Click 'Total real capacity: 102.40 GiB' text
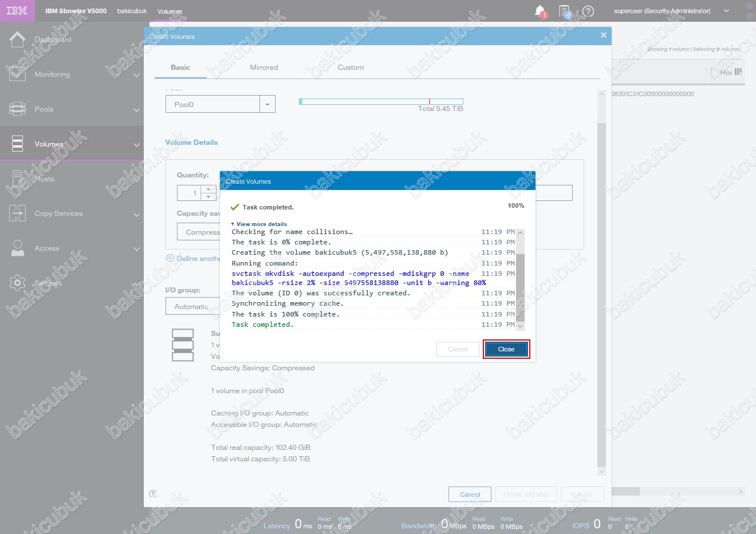This screenshot has width=756, height=534. (261, 448)
